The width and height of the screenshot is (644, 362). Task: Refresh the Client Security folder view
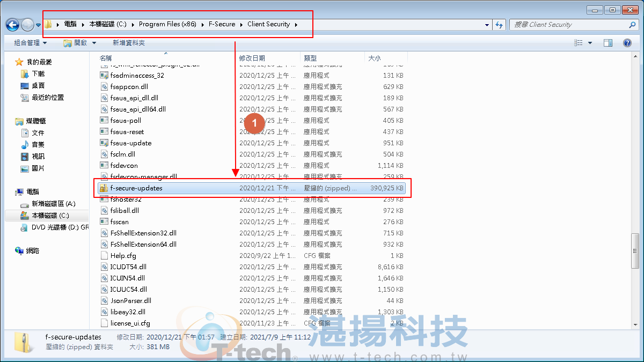(500, 25)
